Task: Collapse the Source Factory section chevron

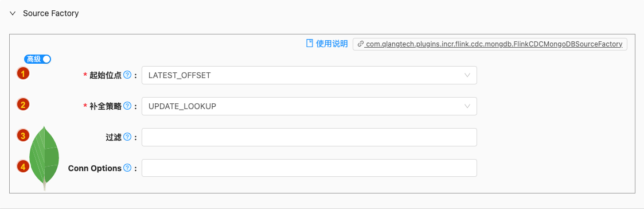Action: click(x=14, y=14)
